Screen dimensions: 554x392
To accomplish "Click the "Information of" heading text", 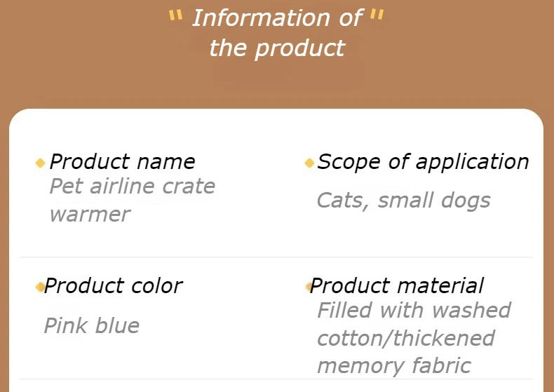I will point(277,18).
